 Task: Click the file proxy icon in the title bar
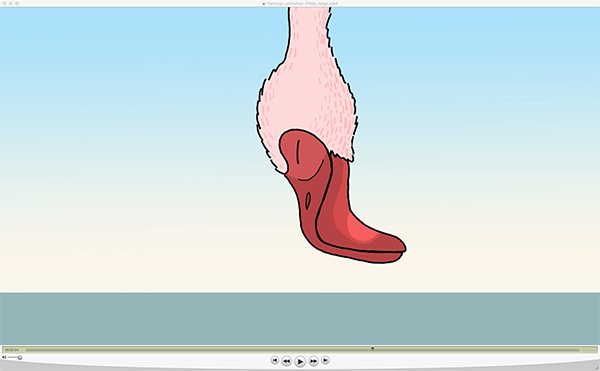(x=264, y=3)
